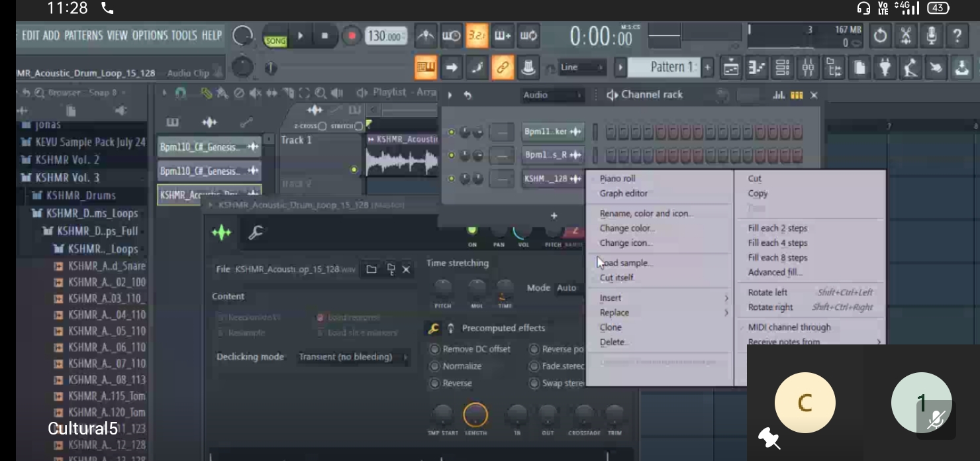Open the help question mark icon
The width and height of the screenshot is (980, 461).
pos(957,36)
